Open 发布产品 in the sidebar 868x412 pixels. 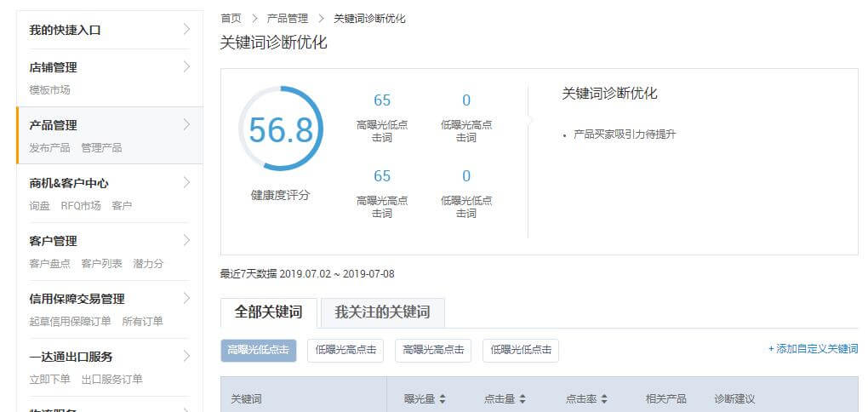coord(49,147)
